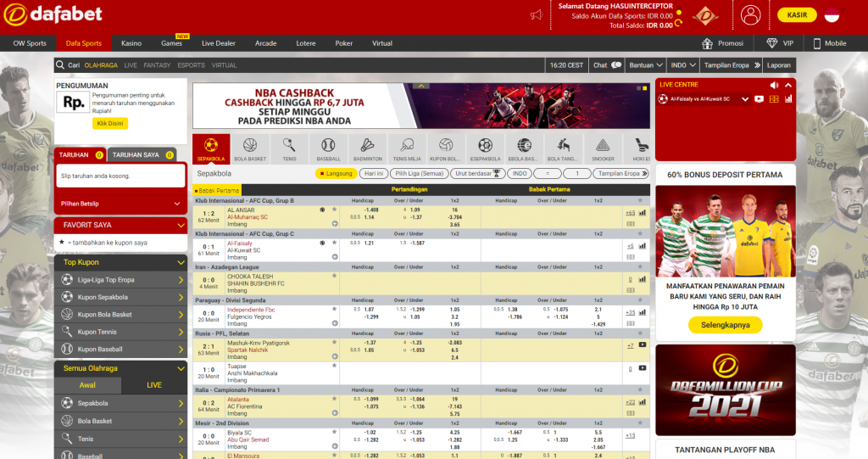Image resolution: width=868 pixels, height=459 pixels.
Task: Expand the Pilihan Betslip section
Action: point(120,204)
